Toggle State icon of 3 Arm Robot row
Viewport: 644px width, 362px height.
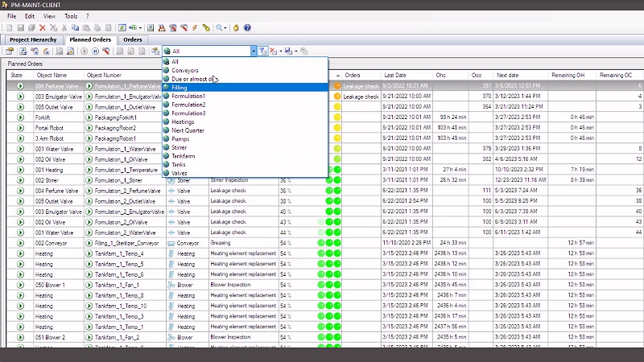(20, 138)
